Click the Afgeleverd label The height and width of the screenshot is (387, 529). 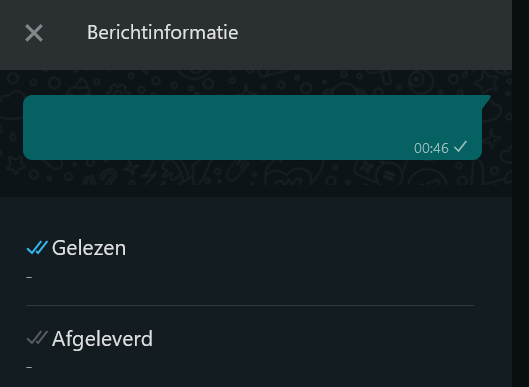pos(103,339)
